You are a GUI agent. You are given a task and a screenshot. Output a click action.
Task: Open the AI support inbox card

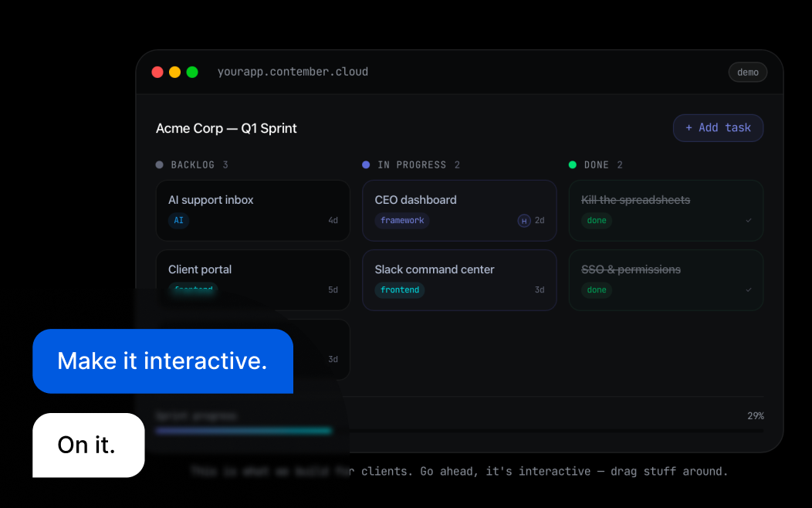pyautogui.click(x=252, y=201)
